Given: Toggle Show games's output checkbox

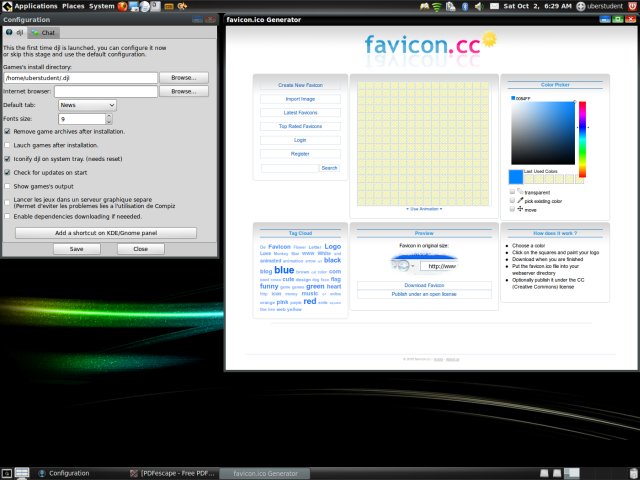Looking at the screenshot, I should [8, 186].
